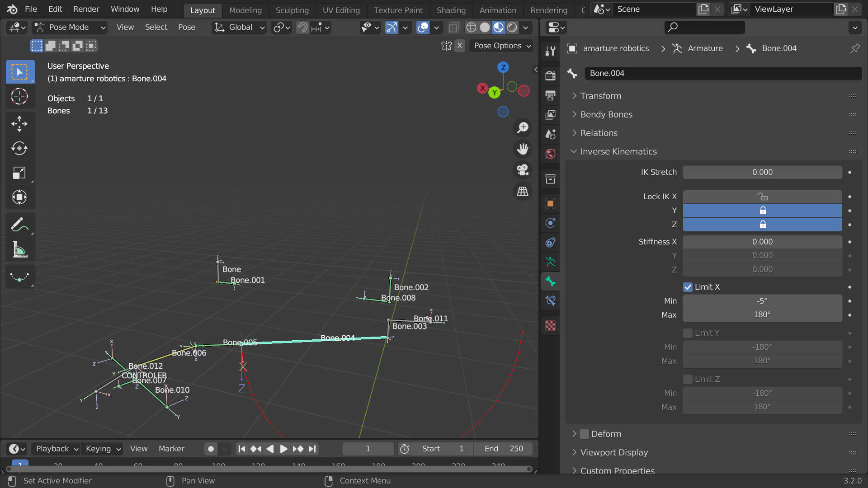This screenshot has width=868, height=488.
Task: Select the Measure tool
Action: pyautogui.click(x=19, y=249)
